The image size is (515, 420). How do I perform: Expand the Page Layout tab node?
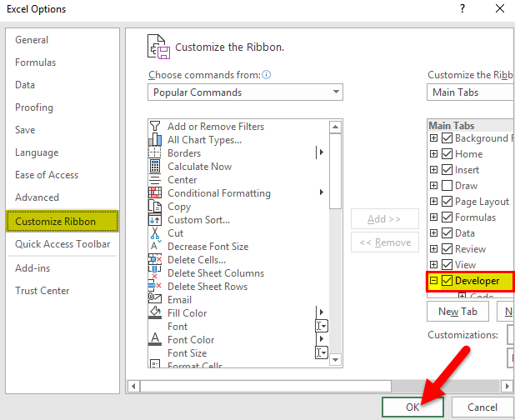(433, 201)
